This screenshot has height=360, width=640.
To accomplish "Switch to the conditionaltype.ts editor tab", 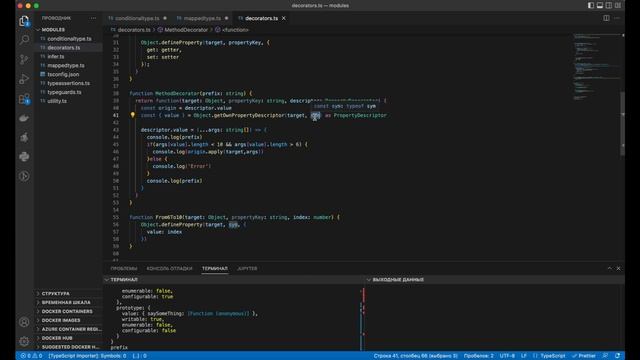I will 138,18.
